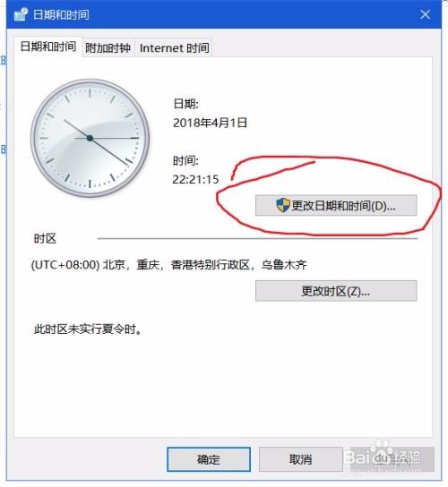The image size is (448, 487).
Task: Click the UAC shield icon on 更改日期和时间 button
Action: (x=282, y=205)
